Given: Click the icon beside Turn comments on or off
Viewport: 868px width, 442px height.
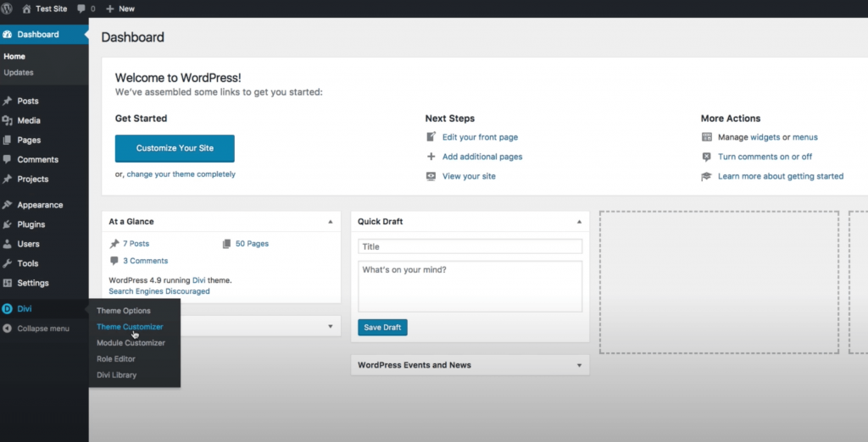Looking at the screenshot, I should pos(706,157).
